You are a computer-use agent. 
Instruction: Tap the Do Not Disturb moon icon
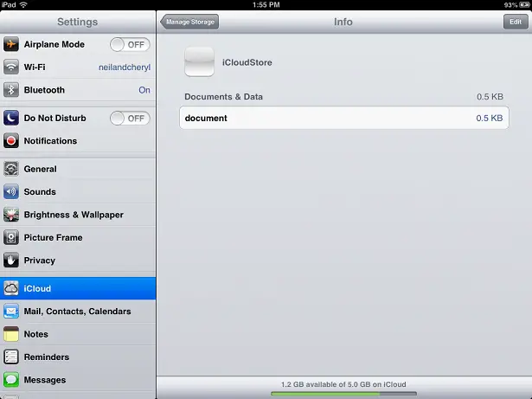pos(11,119)
